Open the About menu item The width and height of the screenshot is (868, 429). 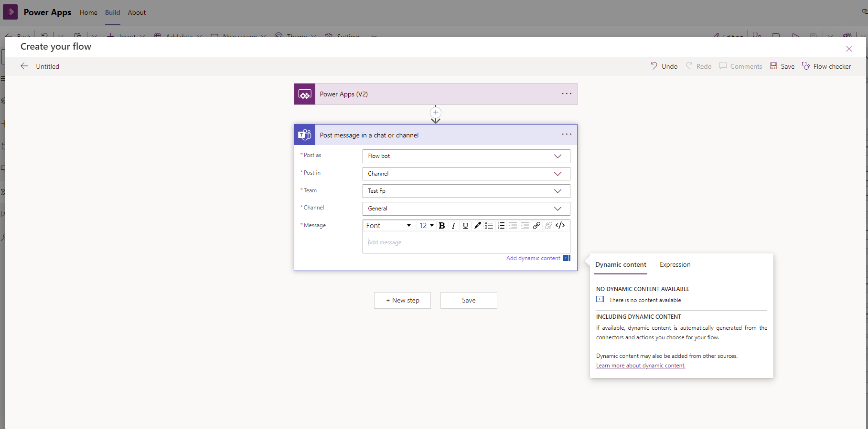tap(137, 12)
